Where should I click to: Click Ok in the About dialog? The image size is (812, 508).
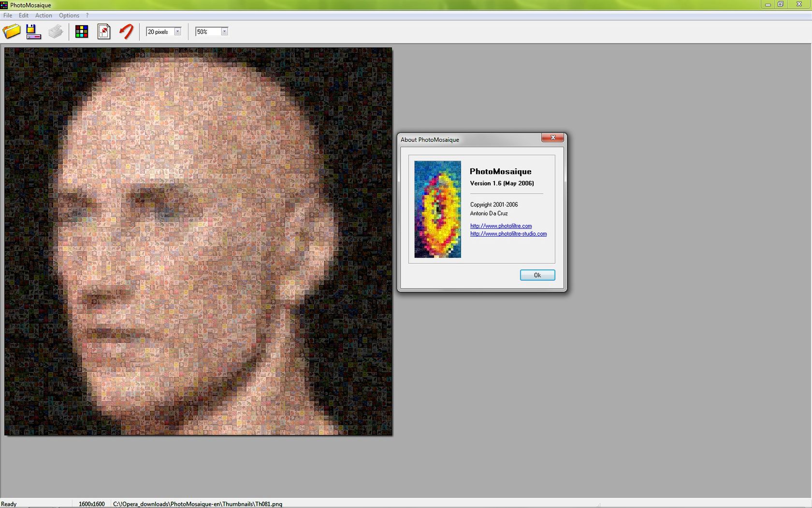pyautogui.click(x=537, y=275)
